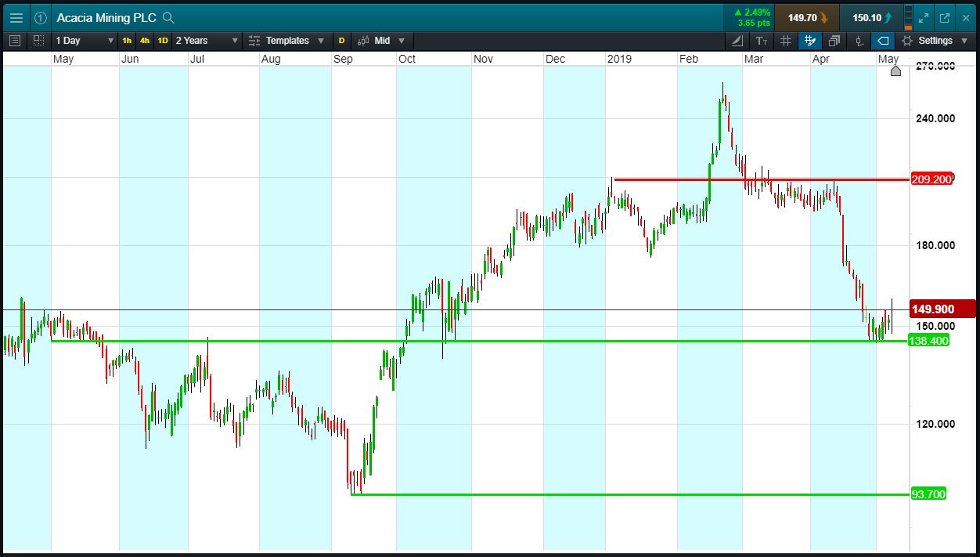The height and width of the screenshot is (557, 980).
Task: Switch to the 1D interval
Action: point(163,41)
